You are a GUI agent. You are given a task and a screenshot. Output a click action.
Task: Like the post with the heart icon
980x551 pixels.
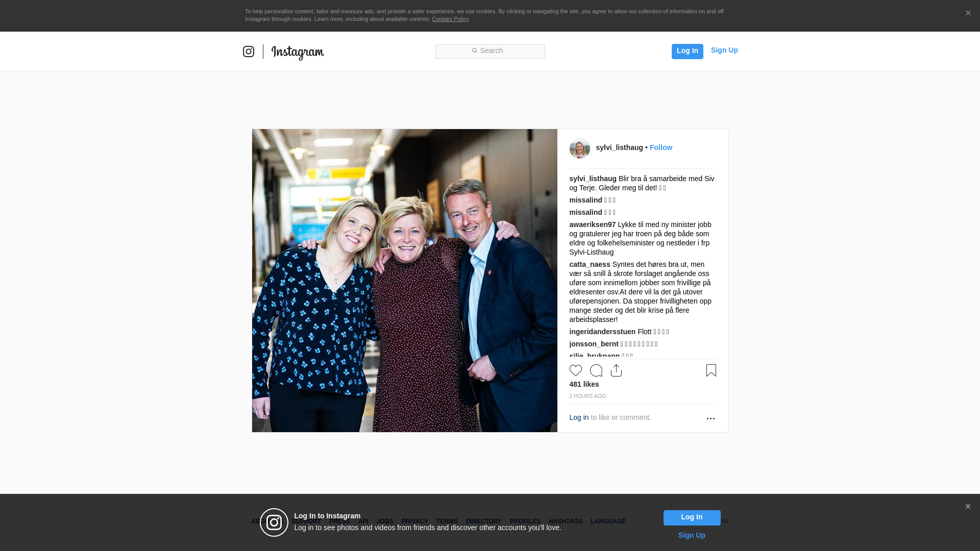coord(576,370)
